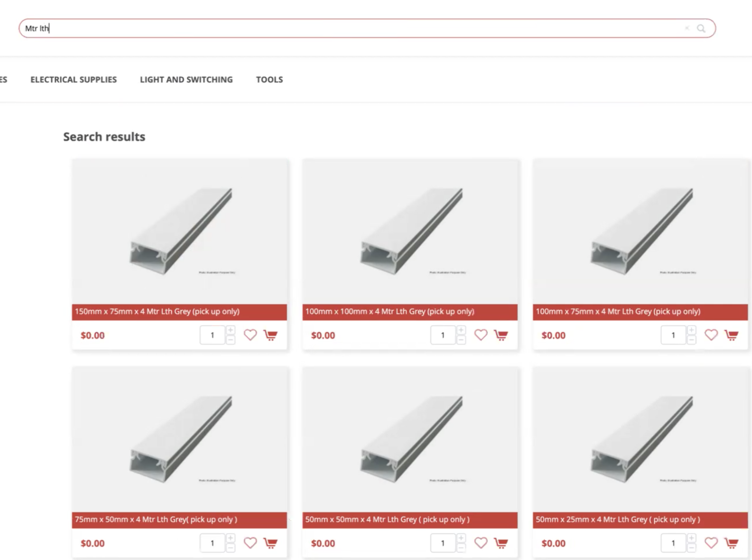Favorite the 50mm x 50mm trunking
This screenshot has width=752, height=560.
click(481, 543)
